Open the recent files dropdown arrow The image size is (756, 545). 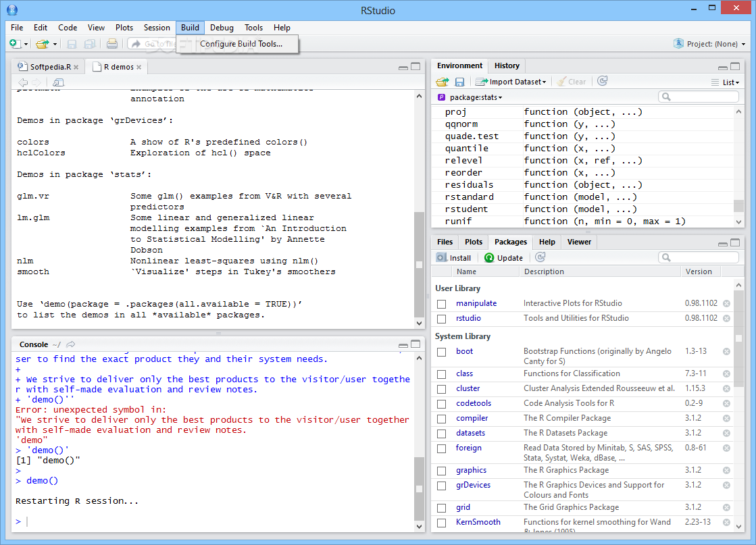55,45
